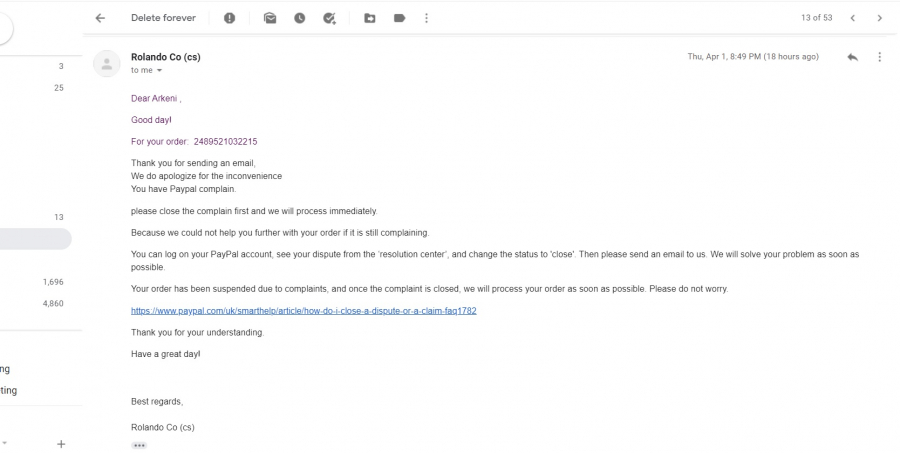Click sender avatar of Rolando Co
The width and height of the screenshot is (900, 453).
107,64
